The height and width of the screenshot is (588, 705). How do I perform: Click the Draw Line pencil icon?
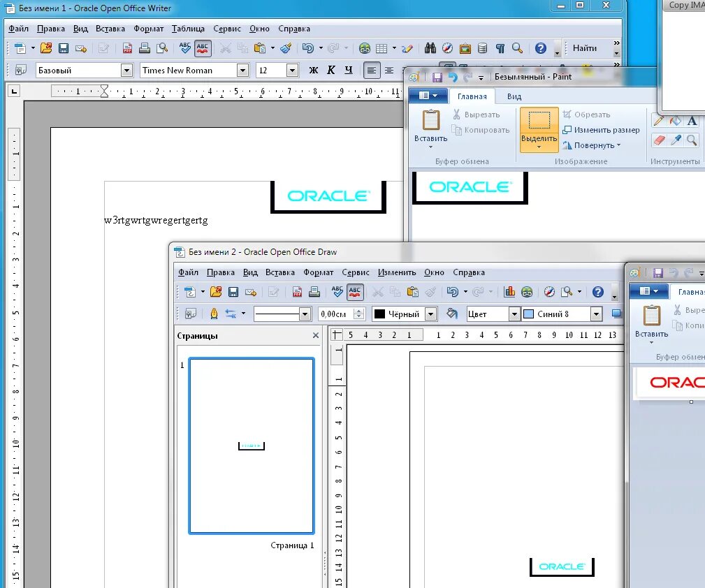tap(214, 314)
